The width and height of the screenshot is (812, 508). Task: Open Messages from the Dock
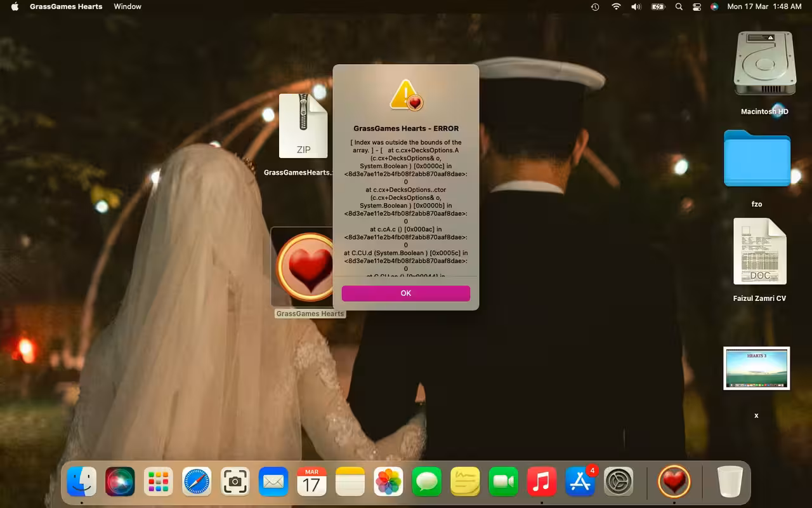[427, 481]
